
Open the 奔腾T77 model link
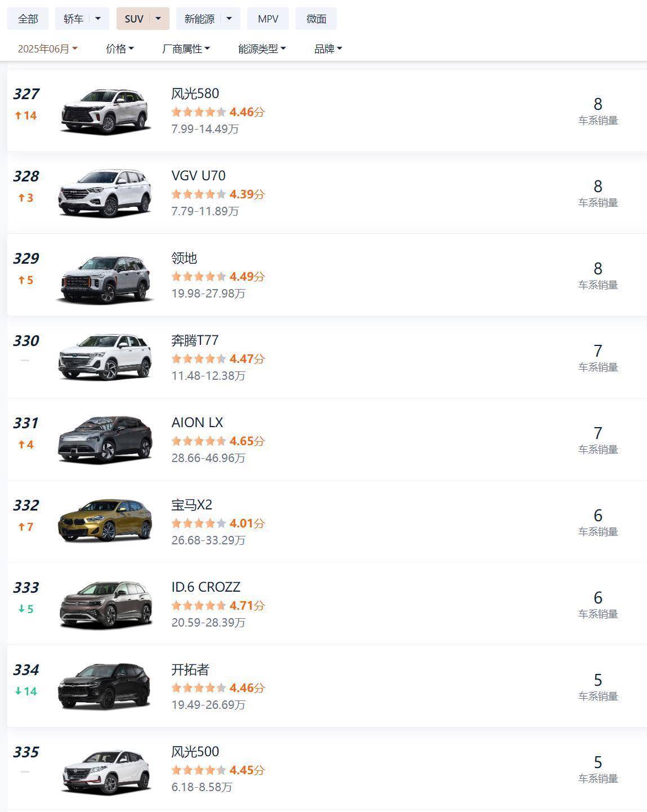point(195,340)
